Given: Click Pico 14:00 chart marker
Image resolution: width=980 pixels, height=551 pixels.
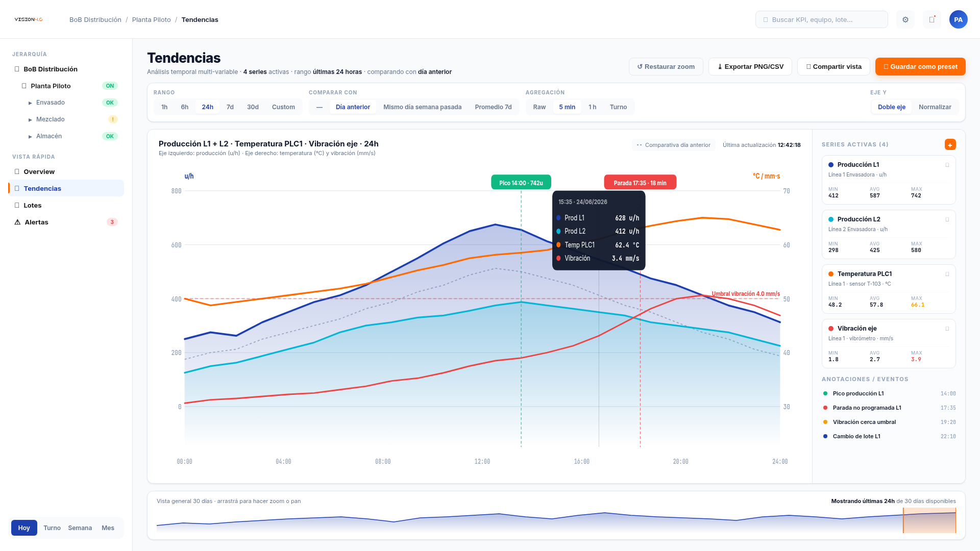Looking at the screenshot, I should [521, 183].
